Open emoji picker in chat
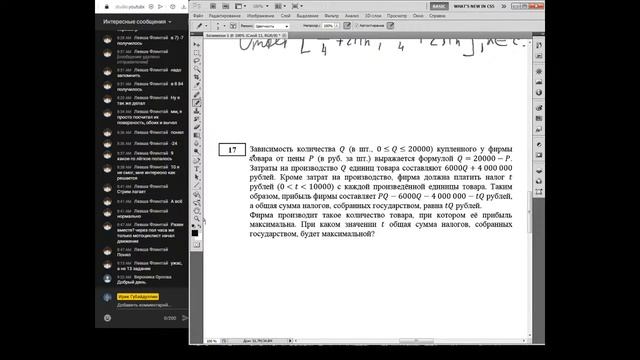This screenshot has height=360, width=640. 107,318
